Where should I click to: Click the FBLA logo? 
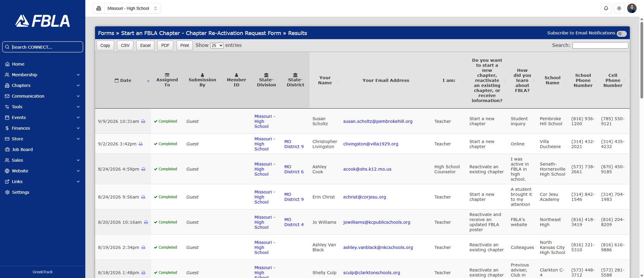click(x=43, y=21)
